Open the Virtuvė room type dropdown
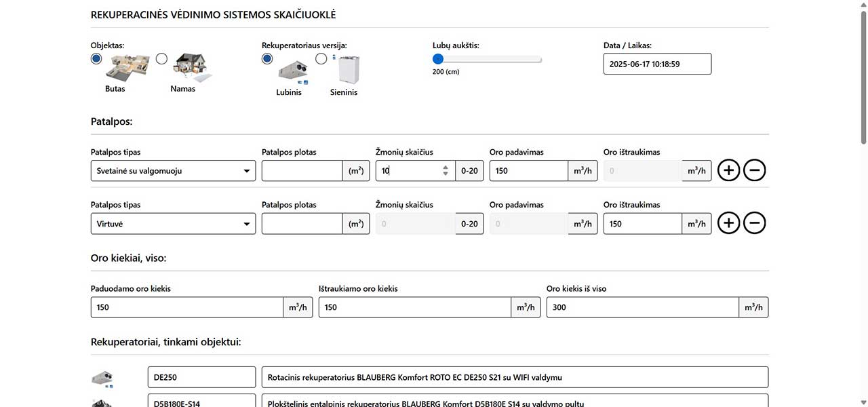This screenshot has width=868, height=407. [173, 224]
